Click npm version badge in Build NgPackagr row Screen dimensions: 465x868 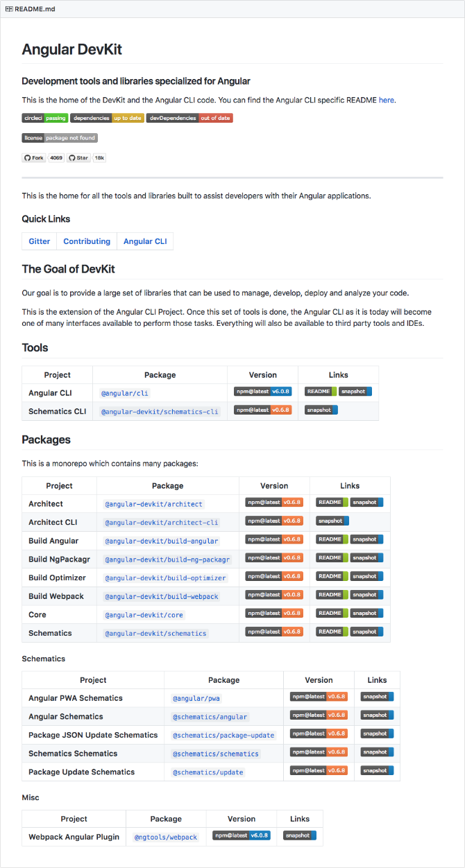tap(274, 558)
